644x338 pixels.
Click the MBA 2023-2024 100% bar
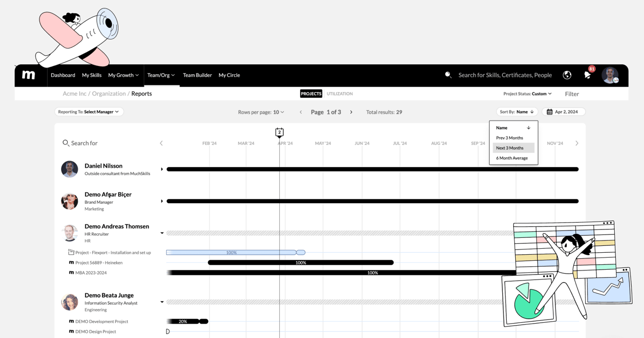[x=341, y=273]
